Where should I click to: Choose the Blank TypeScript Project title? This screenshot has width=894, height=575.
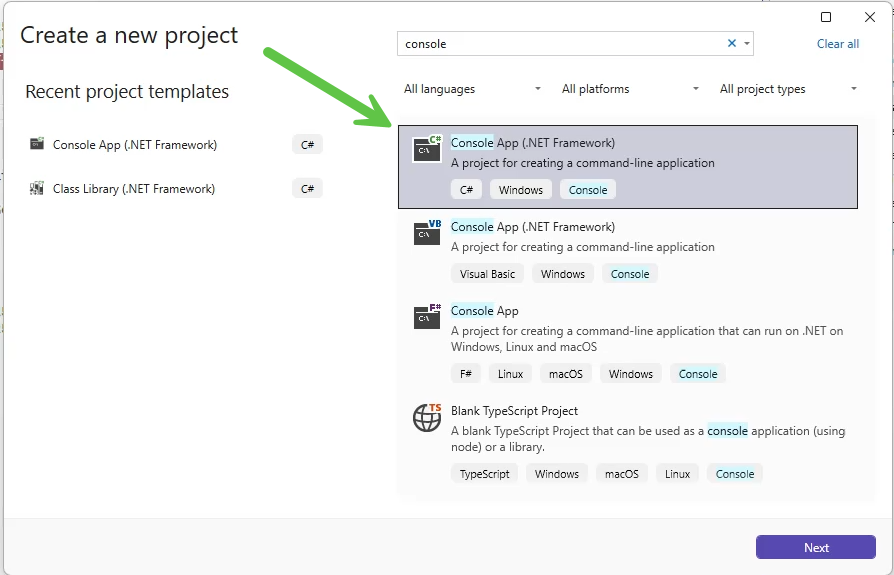point(514,411)
